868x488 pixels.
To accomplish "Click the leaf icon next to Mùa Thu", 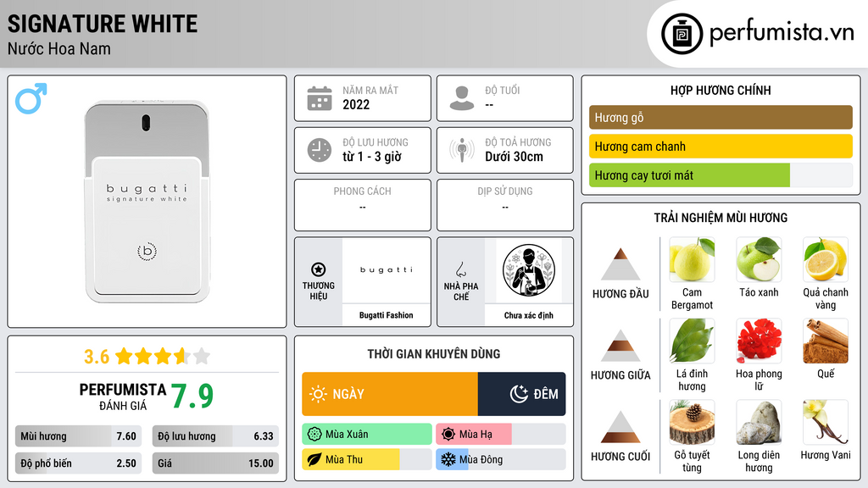I will 314,459.
